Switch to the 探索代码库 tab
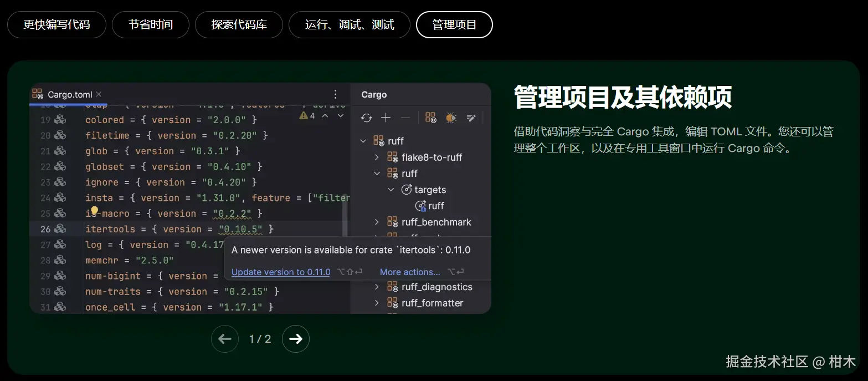 coord(239,24)
